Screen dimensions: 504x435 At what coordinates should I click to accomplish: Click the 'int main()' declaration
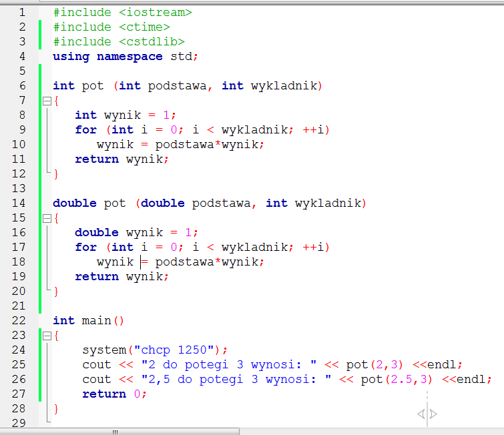coord(88,321)
